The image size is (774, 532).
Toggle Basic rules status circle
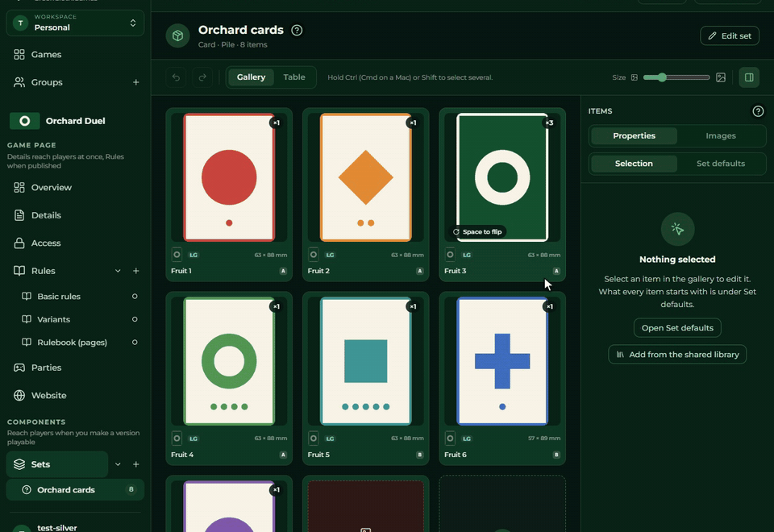pos(135,296)
